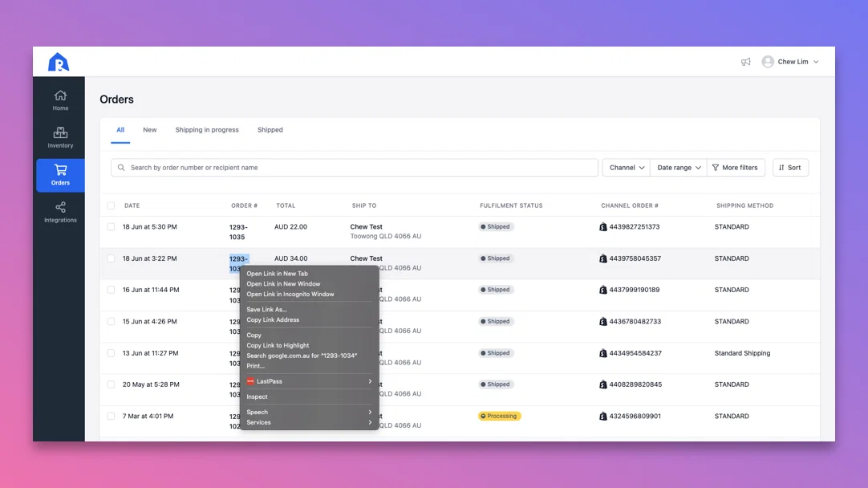Click the user avatar icon

pos(767,62)
